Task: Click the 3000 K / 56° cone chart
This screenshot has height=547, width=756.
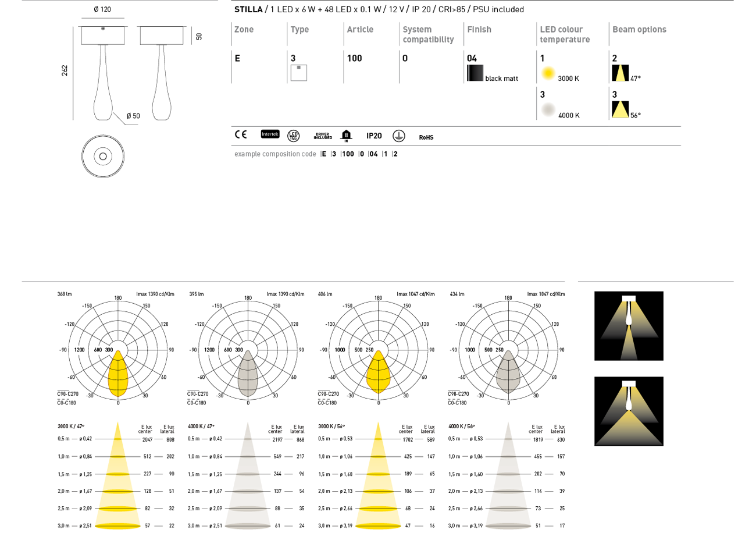Action: click(x=378, y=475)
